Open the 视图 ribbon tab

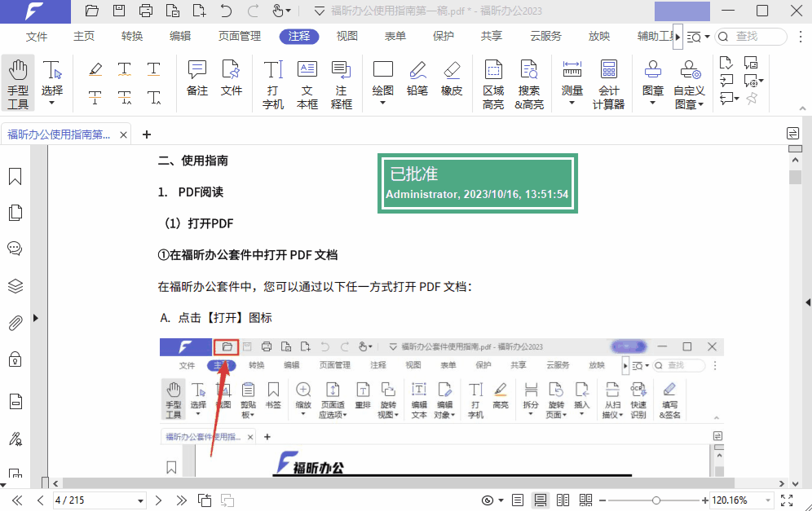[346, 36]
